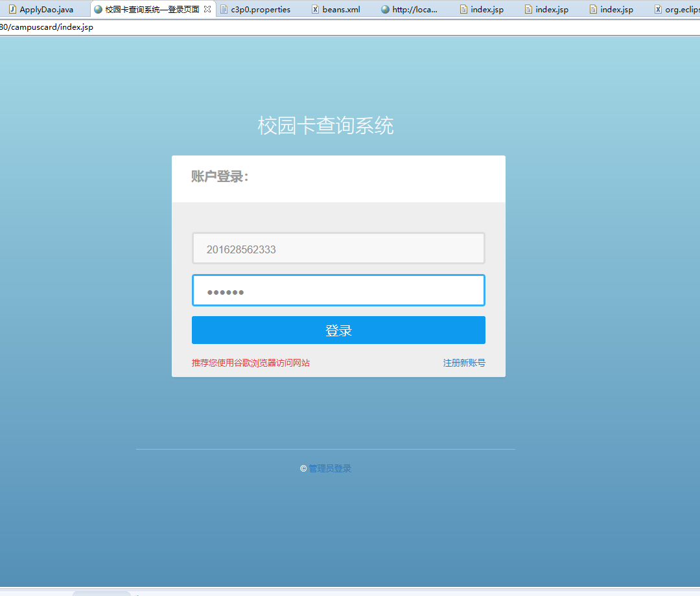Image resolution: width=700 pixels, height=596 pixels.
Task: Click the Java file icon on the ApplyDao.java tab
Action: [12, 9]
